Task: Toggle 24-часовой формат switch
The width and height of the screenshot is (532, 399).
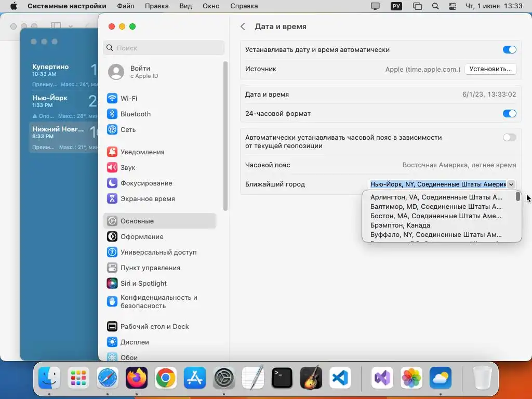Action: pos(509,113)
